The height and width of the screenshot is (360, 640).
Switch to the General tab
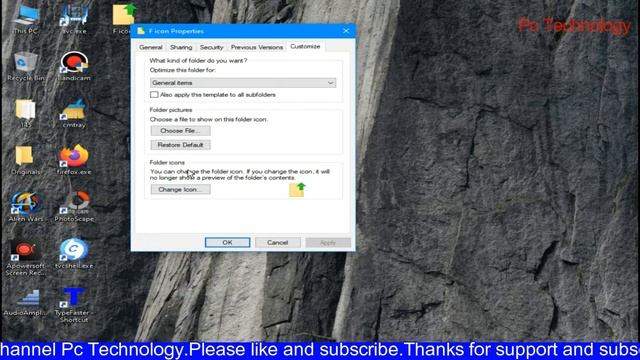click(x=151, y=47)
